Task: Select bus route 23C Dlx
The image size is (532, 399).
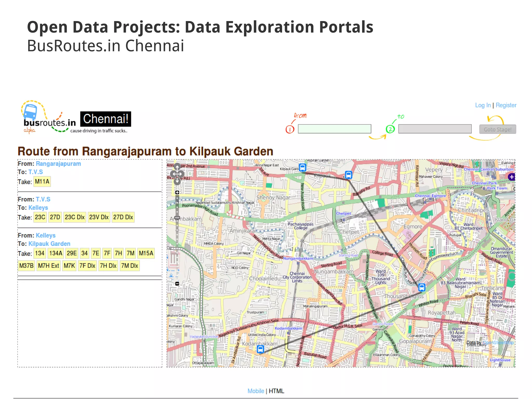Action: [x=75, y=217]
